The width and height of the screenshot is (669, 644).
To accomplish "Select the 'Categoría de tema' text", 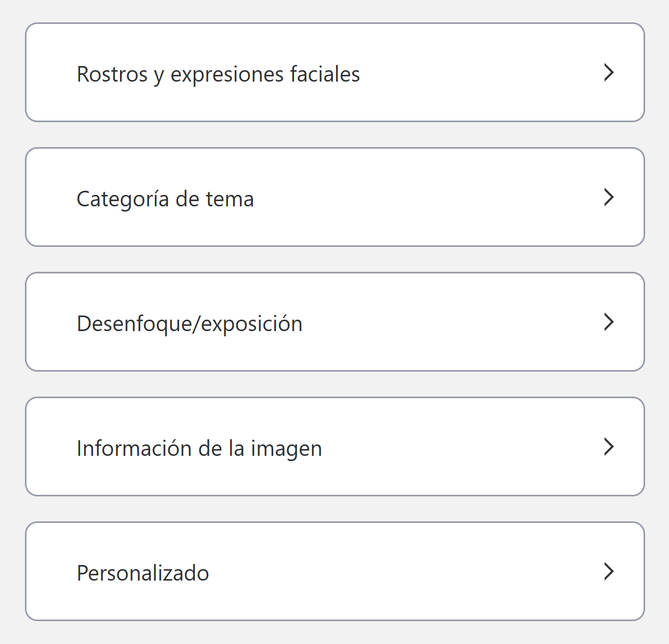I will click(x=165, y=199).
